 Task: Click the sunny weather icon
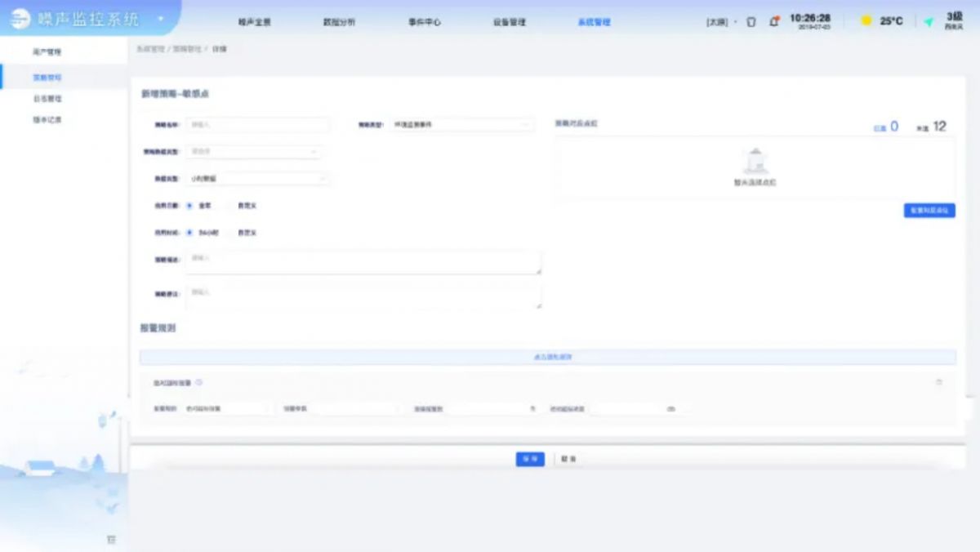866,21
